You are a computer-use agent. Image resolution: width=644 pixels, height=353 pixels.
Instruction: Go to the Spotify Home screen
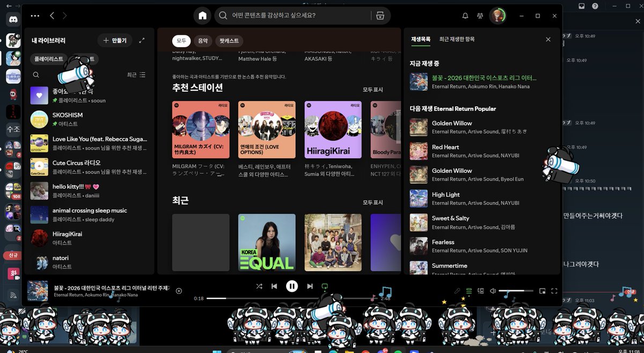coord(202,16)
